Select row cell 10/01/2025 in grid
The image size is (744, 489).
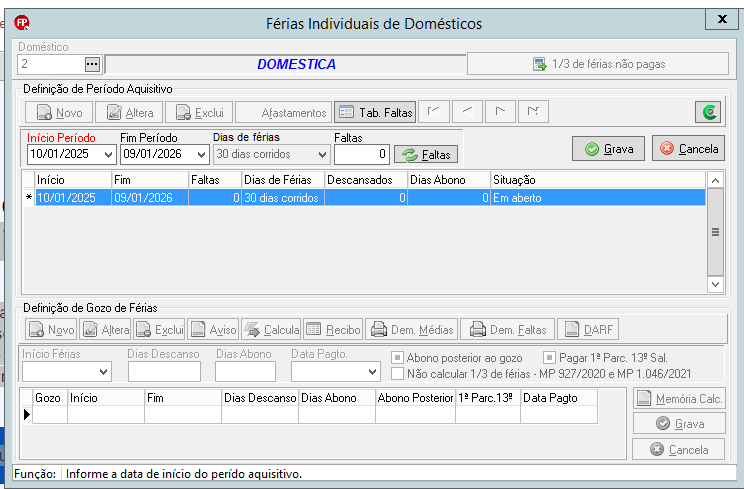click(x=74, y=198)
